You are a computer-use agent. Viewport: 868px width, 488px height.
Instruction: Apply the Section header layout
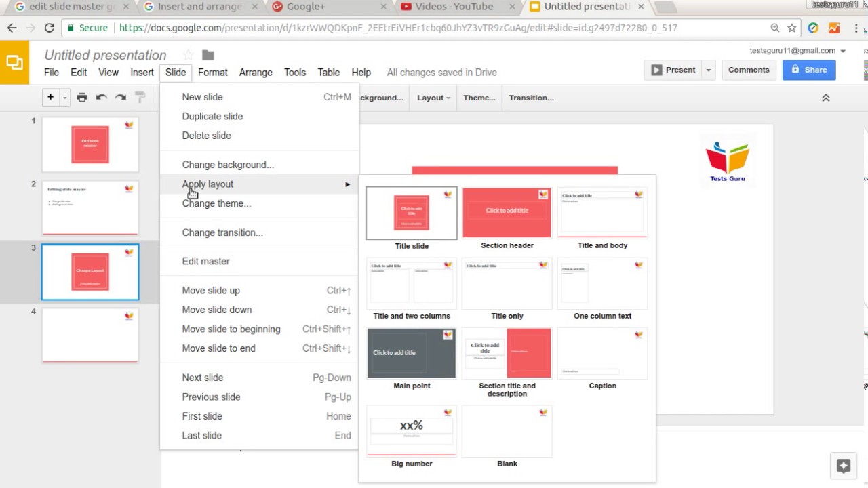[507, 219]
